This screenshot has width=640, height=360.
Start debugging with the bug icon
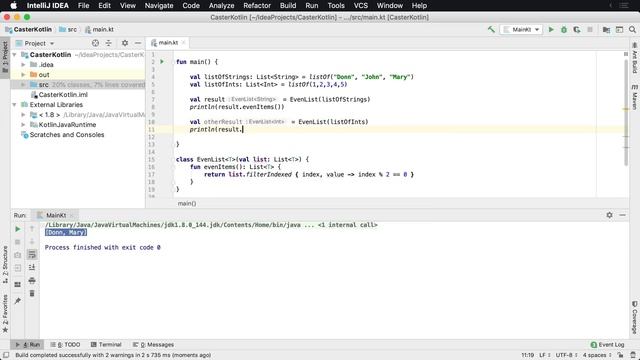click(x=564, y=29)
